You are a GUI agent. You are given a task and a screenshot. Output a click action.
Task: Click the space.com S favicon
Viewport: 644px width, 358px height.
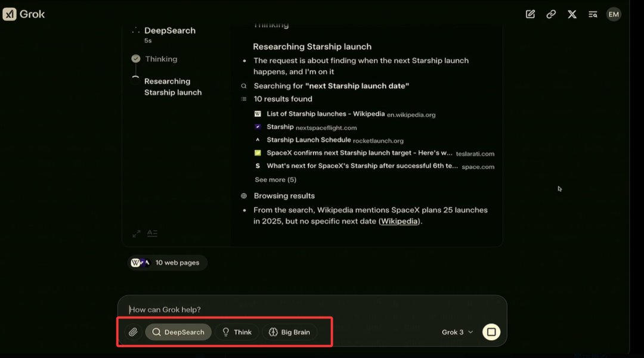click(x=258, y=166)
